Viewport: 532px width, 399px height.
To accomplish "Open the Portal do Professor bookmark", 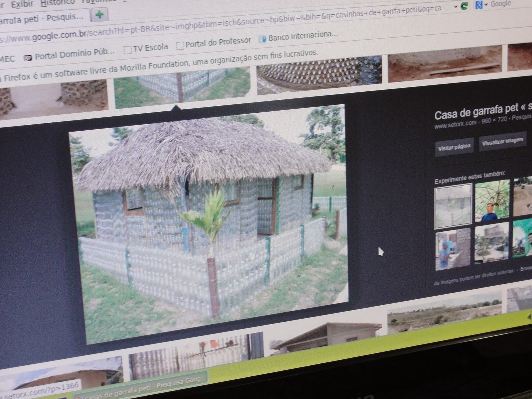I will tap(214, 43).
